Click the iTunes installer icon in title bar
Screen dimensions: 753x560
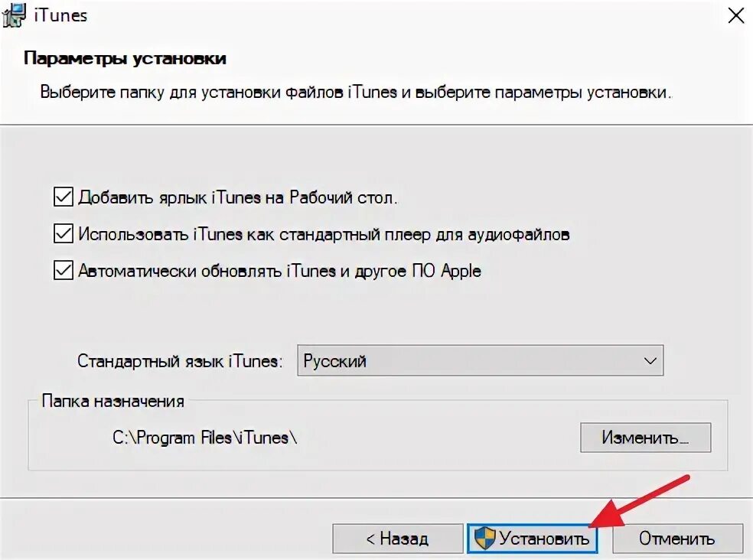point(14,15)
